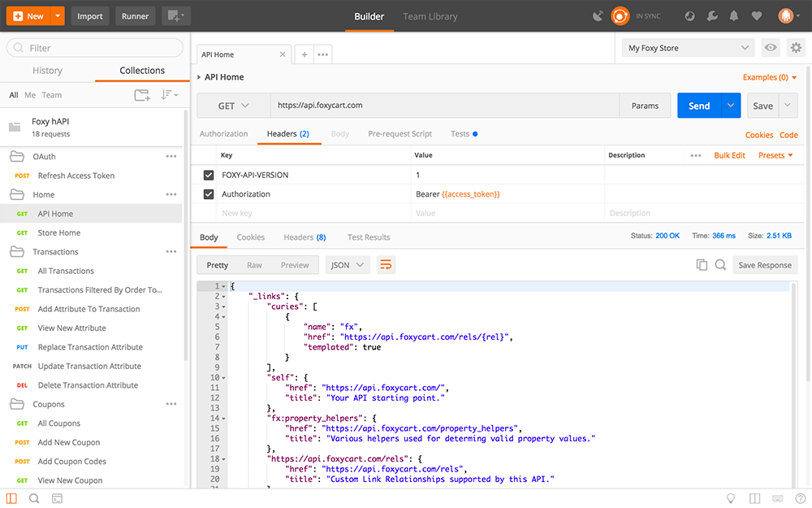This screenshot has width=812, height=508.
Task: Open the My Foxy Store environment dropdown
Action: tap(687, 48)
